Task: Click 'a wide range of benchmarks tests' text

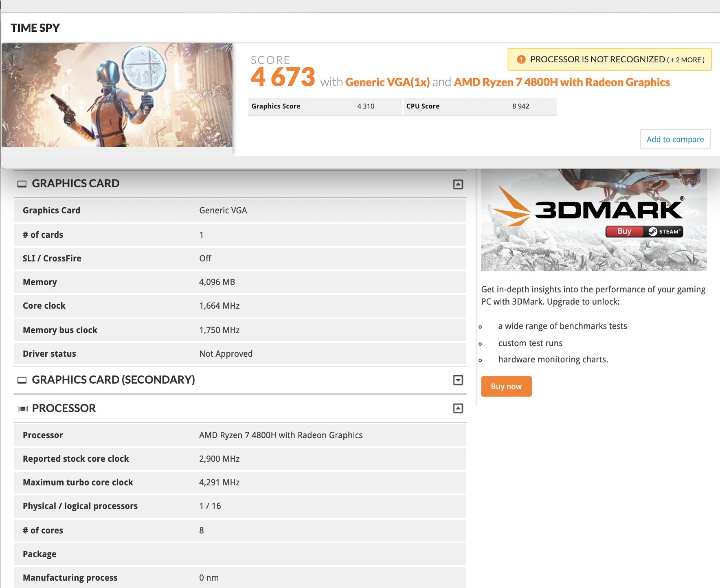Action: [x=562, y=326]
